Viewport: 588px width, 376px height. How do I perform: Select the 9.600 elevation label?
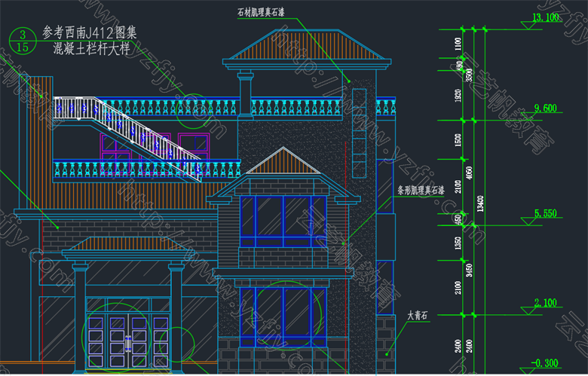click(545, 109)
